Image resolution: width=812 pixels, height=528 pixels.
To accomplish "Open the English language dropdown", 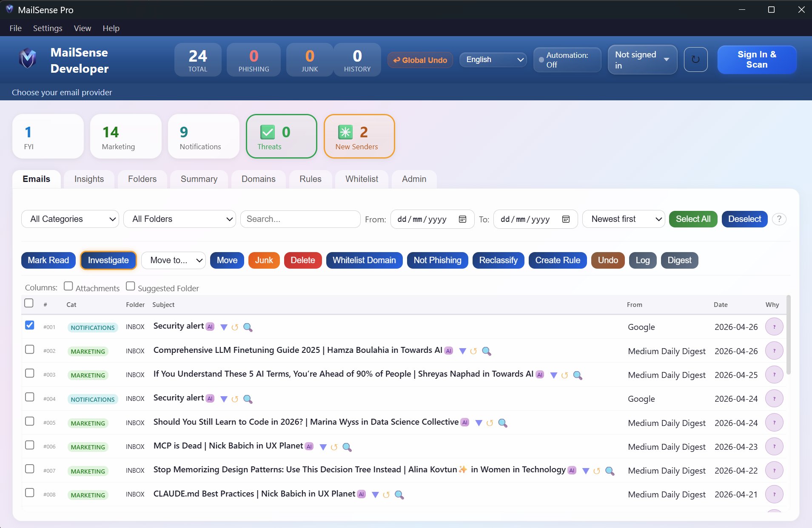I will coord(493,60).
